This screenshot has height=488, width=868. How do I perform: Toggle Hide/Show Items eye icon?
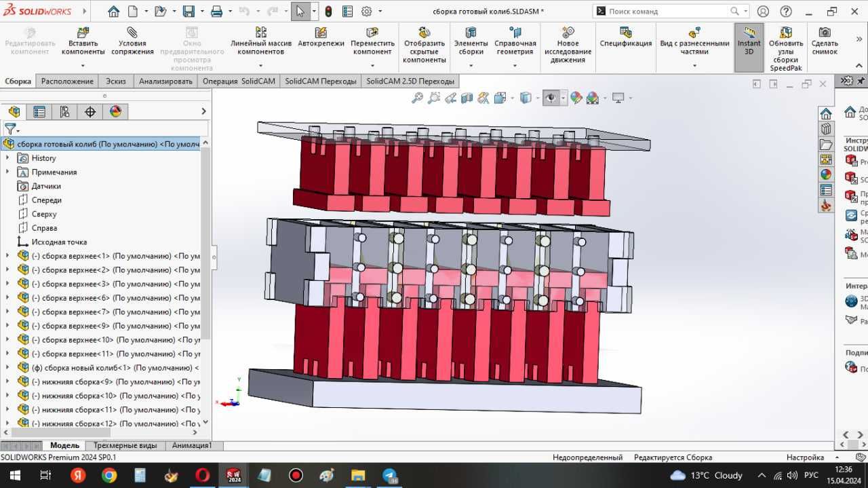551,98
